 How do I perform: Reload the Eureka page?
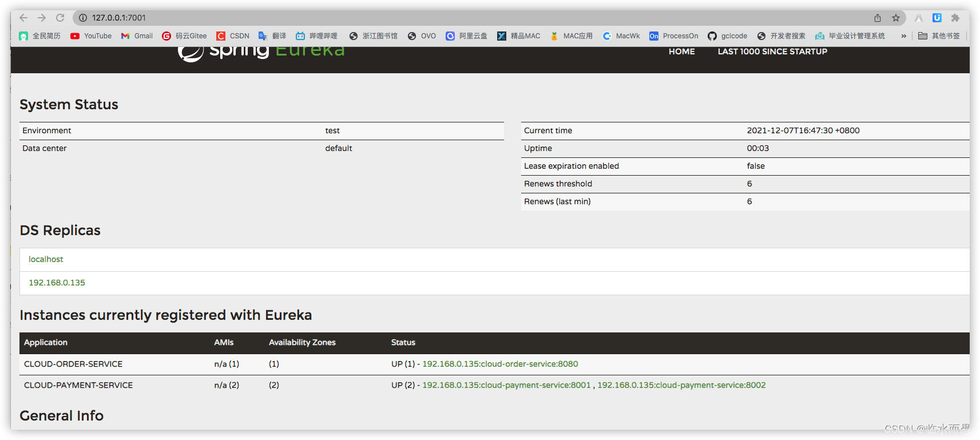60,18
